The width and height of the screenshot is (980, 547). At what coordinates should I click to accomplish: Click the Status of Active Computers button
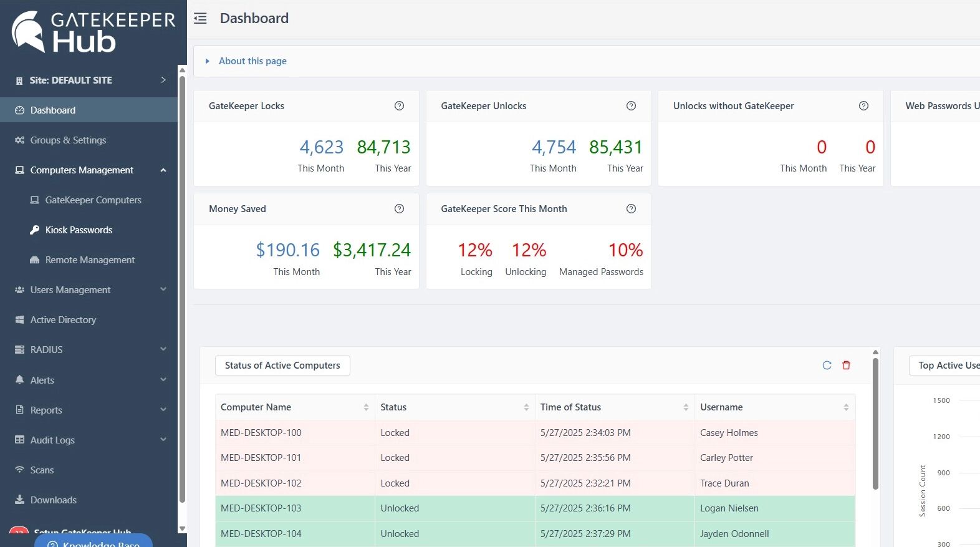[282, 365]
